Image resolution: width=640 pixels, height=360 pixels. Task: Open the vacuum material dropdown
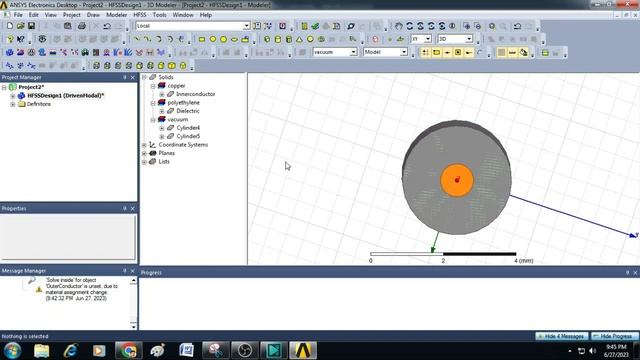coord(353,52)
